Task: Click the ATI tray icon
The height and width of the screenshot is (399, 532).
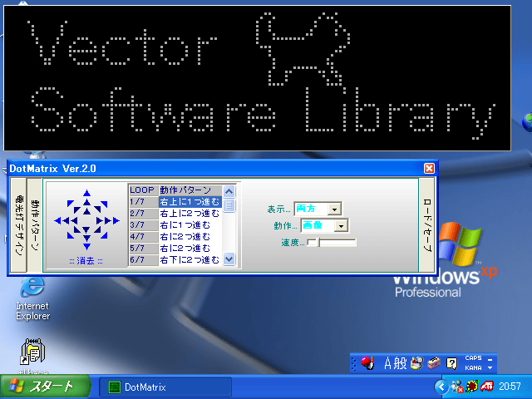Action: (x=487, y=387)
